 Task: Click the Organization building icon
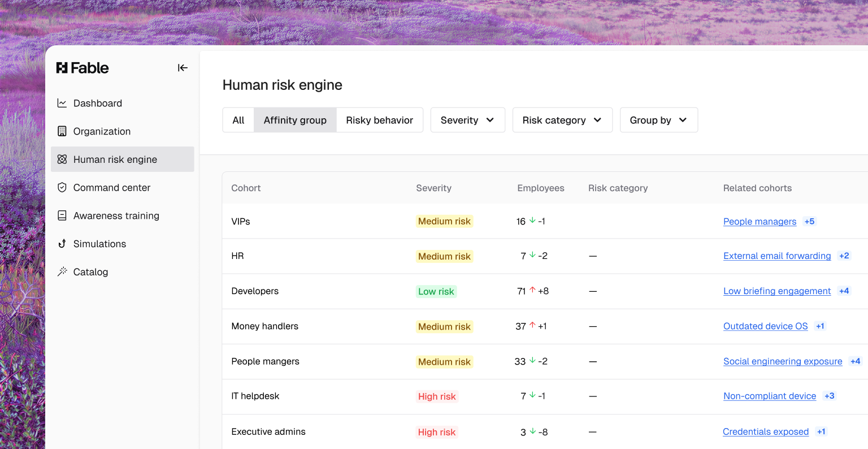click(x=62, y=131)
